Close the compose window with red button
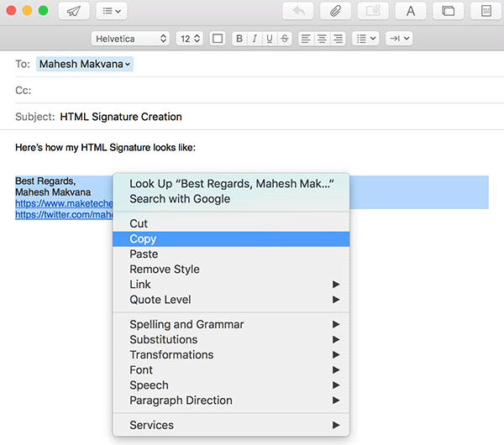 click(x=11, y=11)
